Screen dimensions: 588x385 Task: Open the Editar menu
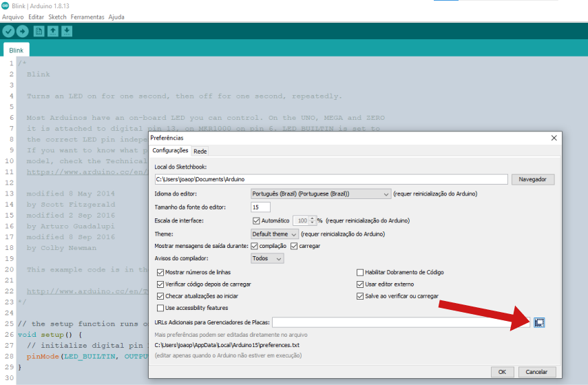click(x=36, y=17)
